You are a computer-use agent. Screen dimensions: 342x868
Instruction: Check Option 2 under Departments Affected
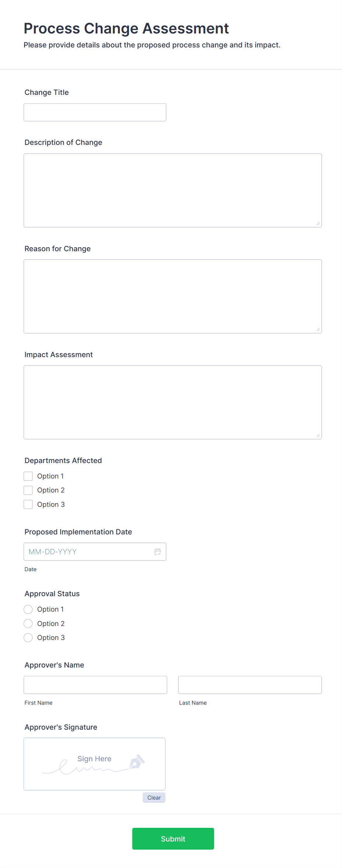tap(28, 490)
